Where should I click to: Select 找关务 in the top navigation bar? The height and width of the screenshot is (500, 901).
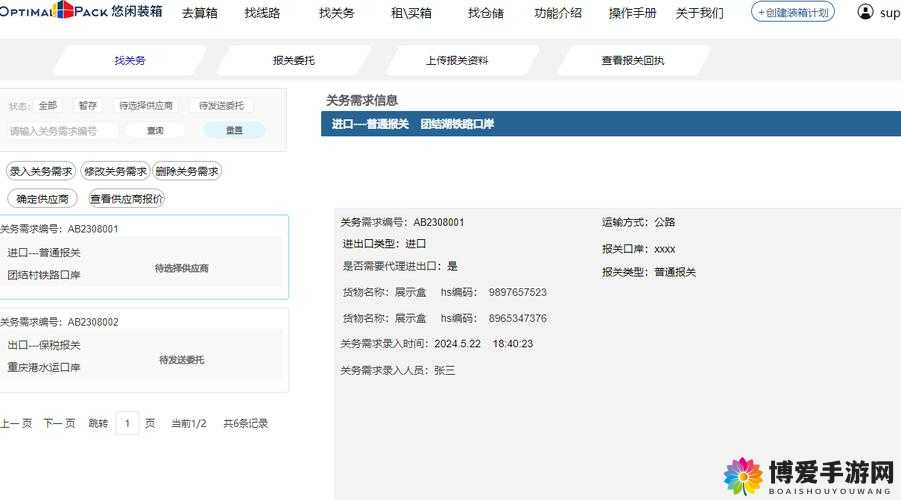click(337, 13)
